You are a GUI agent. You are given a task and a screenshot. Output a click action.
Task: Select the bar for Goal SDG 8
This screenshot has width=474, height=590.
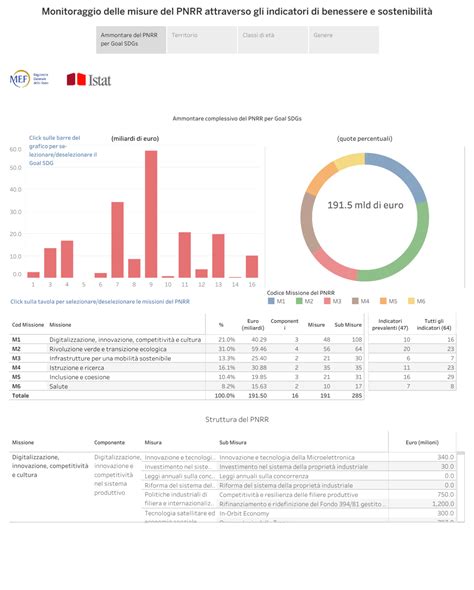pos(134,268)
